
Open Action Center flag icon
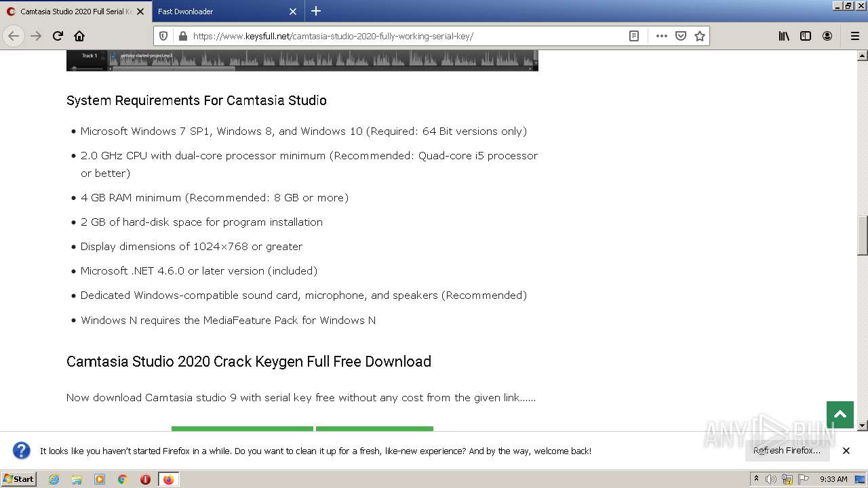click(x=804, y=479)
